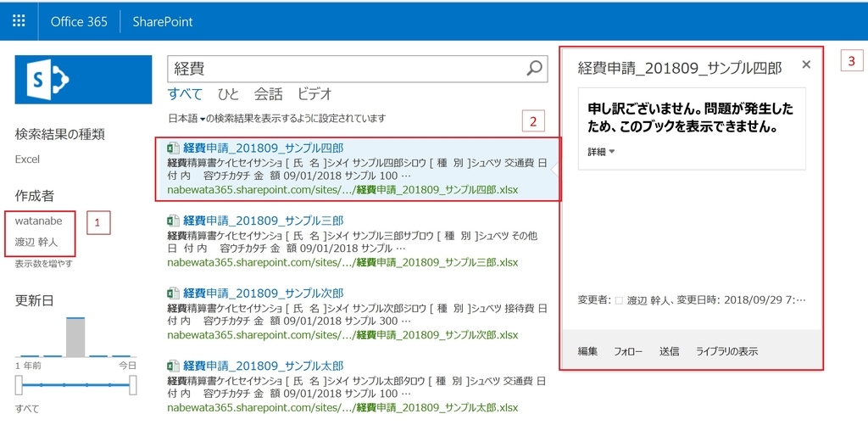Open 経費申請_201809_サンプル次郎 result title
The height and width of the screenshot is (436, 868).
(x=264, y=293)
